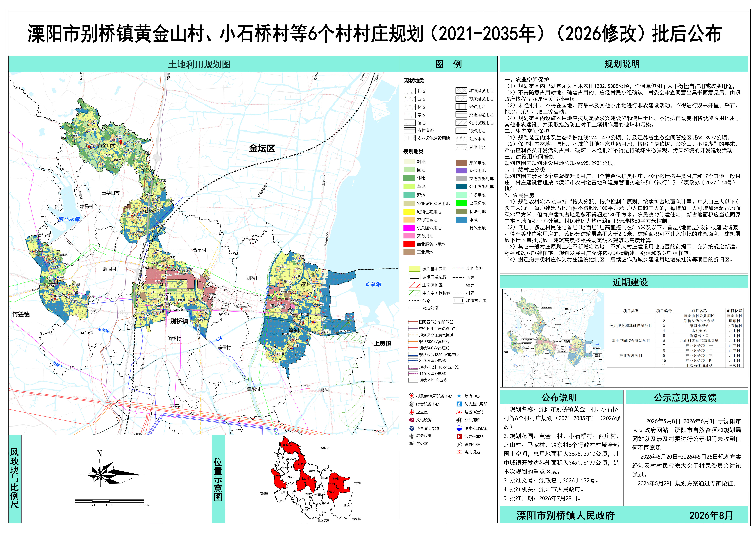Select the 近期建设 section header
This screenshot has width=756, height=535.
tap(624, 282)
